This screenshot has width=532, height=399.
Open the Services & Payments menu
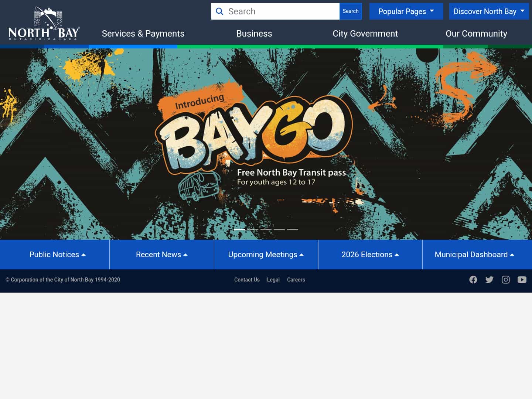[143, 34]
